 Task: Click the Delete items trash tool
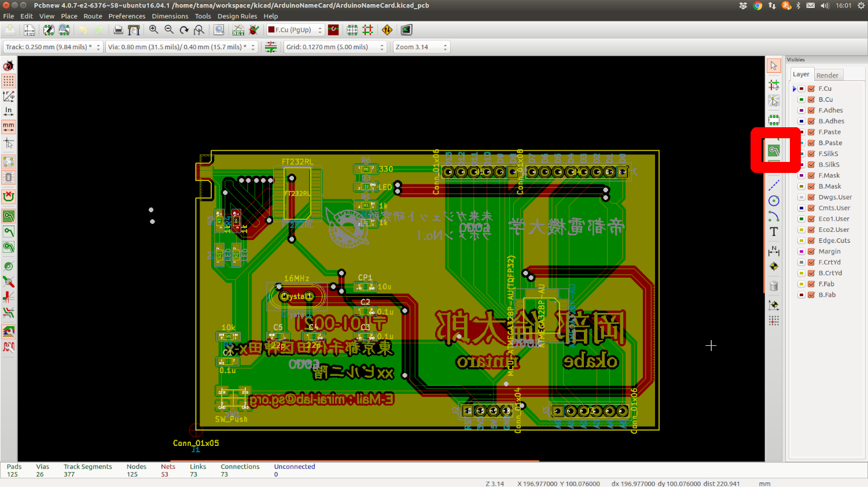[774, 286]
